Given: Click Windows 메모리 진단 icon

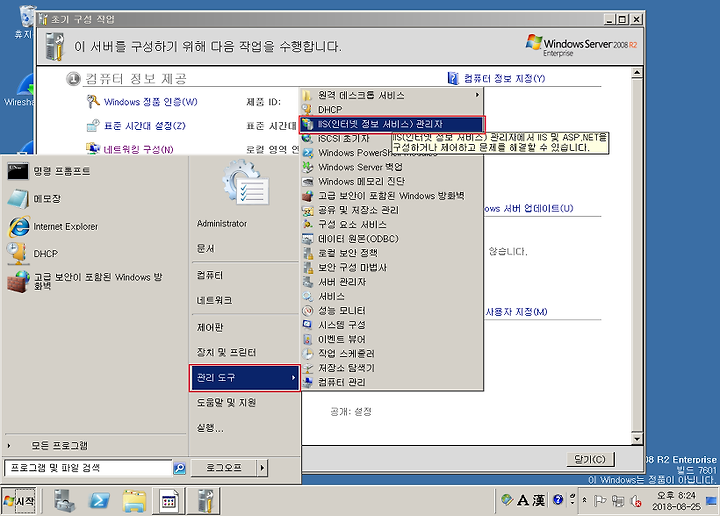Looking at the screenshot, I should coord(307,181).
